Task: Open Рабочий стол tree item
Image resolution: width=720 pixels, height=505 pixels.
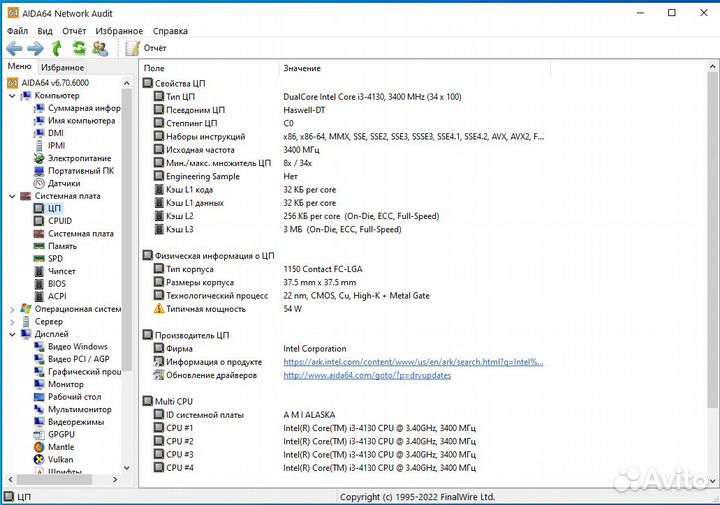Action: (x=68, y=397)
